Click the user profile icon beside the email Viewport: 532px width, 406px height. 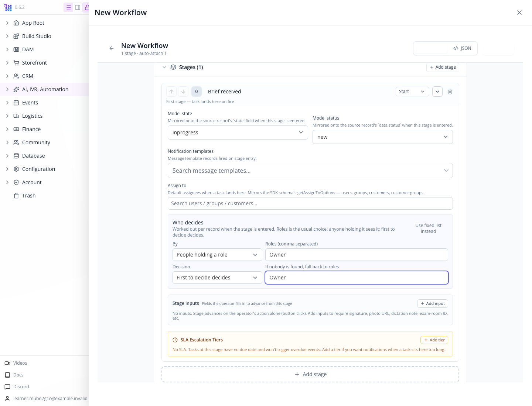(x=7, y=399)
